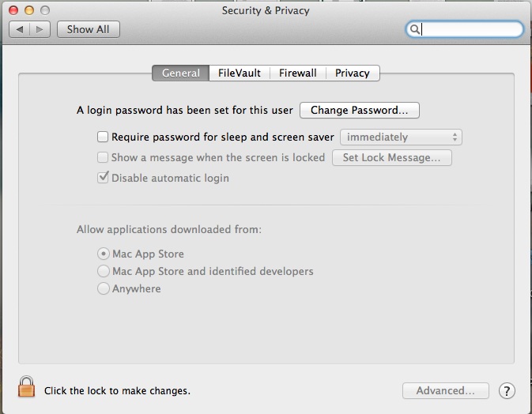Click Show All preferences button
Screen dimensions: 532x414
(x=88, y=29)
